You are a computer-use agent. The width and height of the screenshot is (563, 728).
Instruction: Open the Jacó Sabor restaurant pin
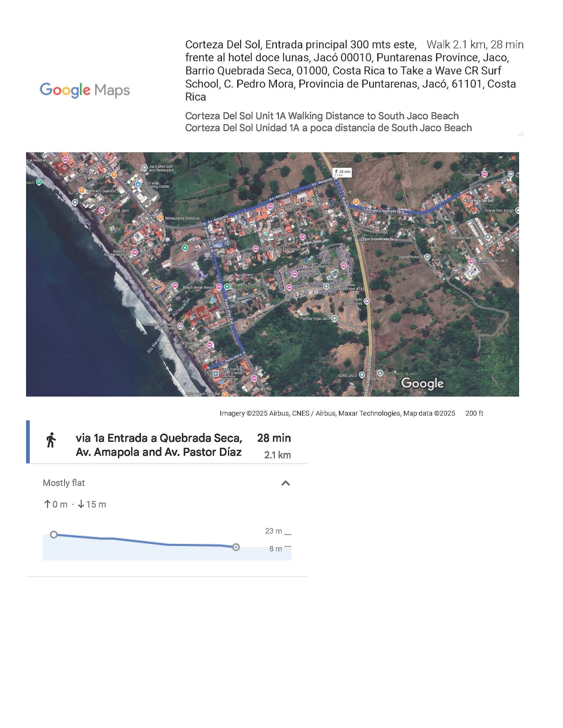point(356,202)
